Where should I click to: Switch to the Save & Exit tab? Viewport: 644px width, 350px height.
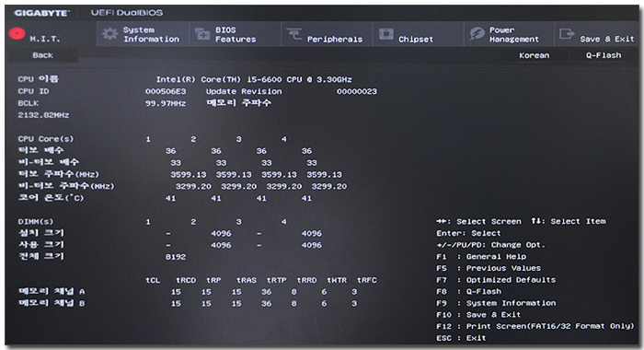click(x=607, y=39)
